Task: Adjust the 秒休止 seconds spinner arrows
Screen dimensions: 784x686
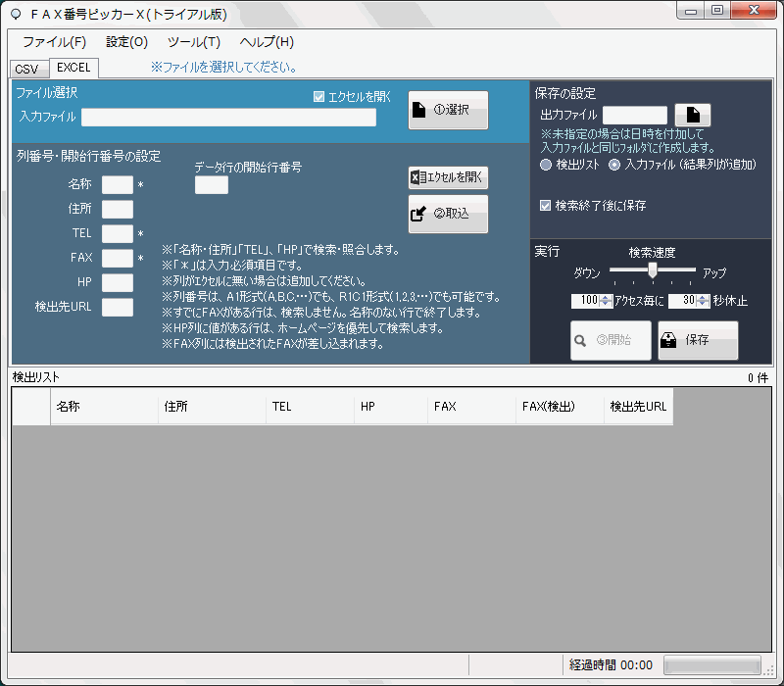Action: (703, 301)
